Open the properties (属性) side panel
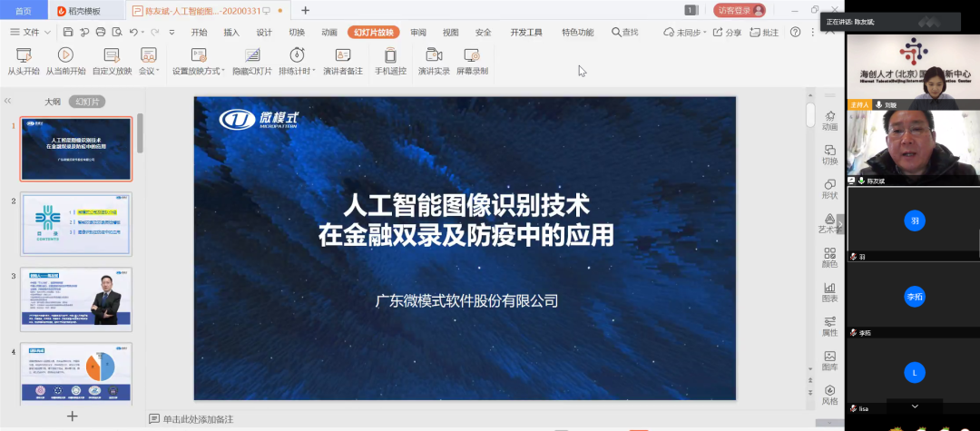This screenshot has height=431, width=980. (x=830, y=327)
